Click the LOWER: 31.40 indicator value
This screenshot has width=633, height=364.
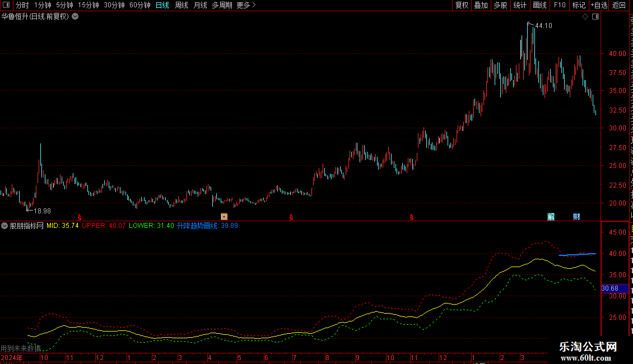click(x=151, y=226)
